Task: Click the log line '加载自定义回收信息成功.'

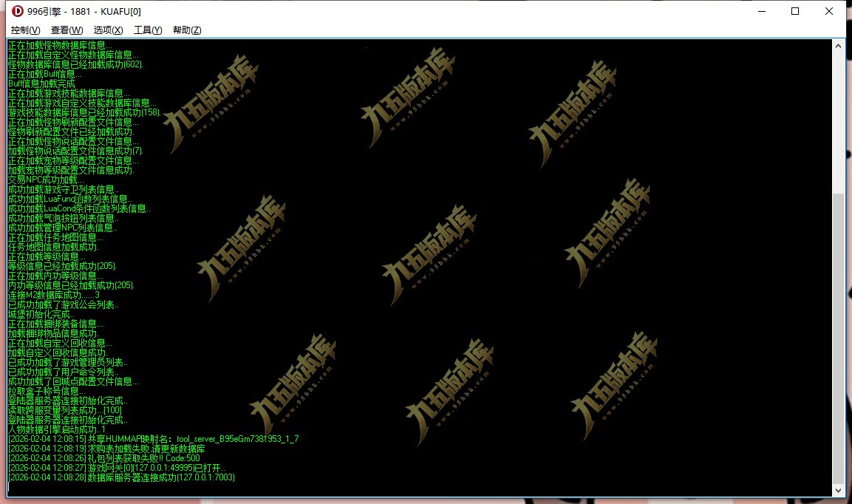Action: 58,353
